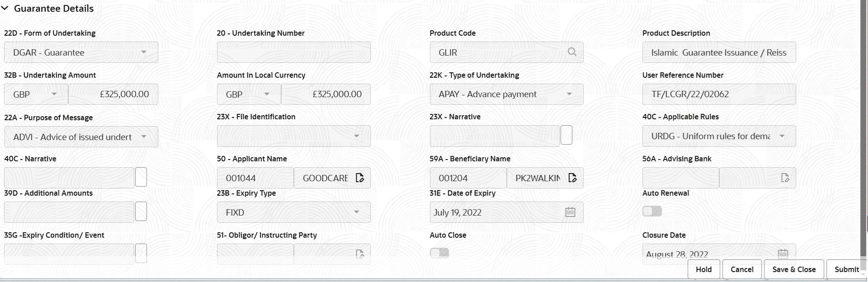The image size is (868, 282).
Task: Open the Beneficiary Name details icon
Action: point(572,178)
